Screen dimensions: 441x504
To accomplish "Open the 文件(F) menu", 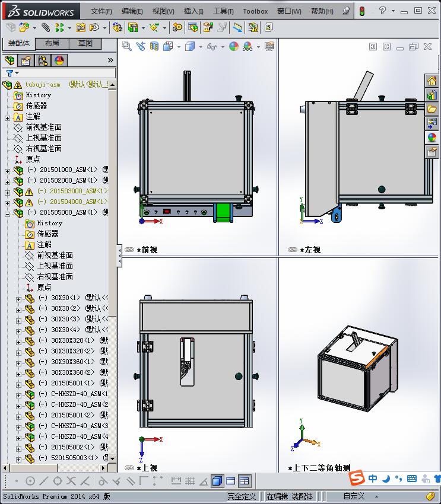I will 101,11.
